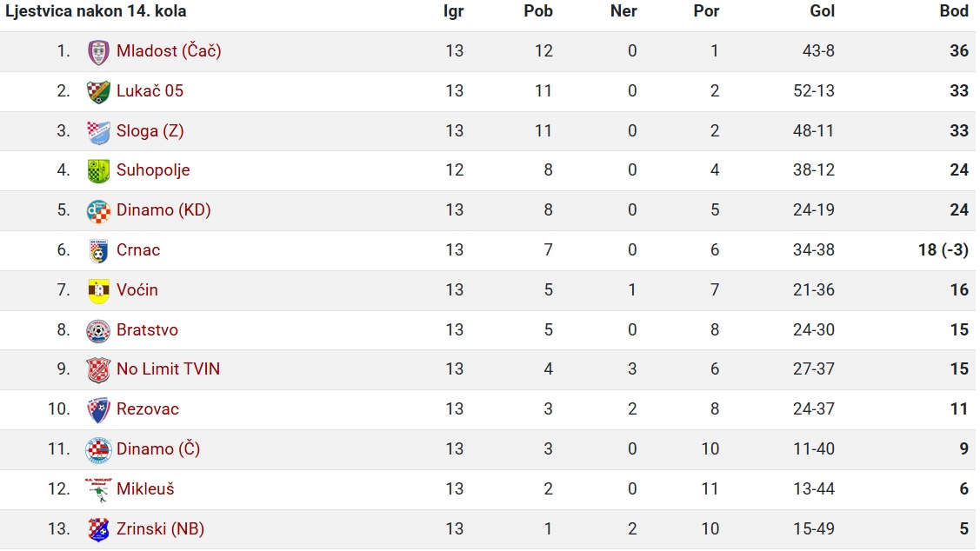Click the Dinamo (KD) club crest
This screenshot has width=980, height=551.
[98, 211]
